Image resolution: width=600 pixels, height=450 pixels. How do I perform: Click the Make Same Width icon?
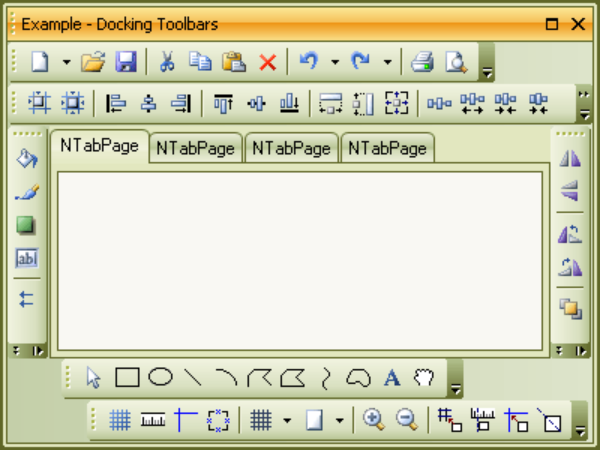click(x=331, y=103)
